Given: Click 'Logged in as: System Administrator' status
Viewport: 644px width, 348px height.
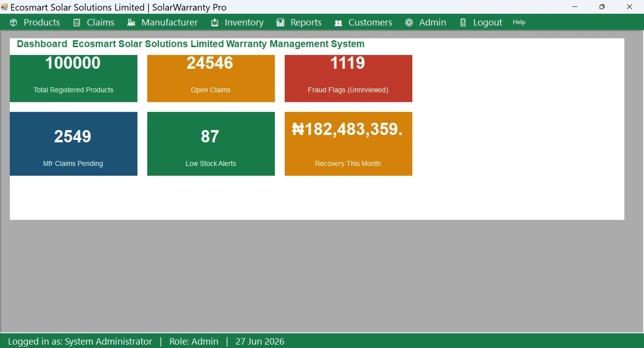Looking at the screenshot, I should click(x=80, y=341).
